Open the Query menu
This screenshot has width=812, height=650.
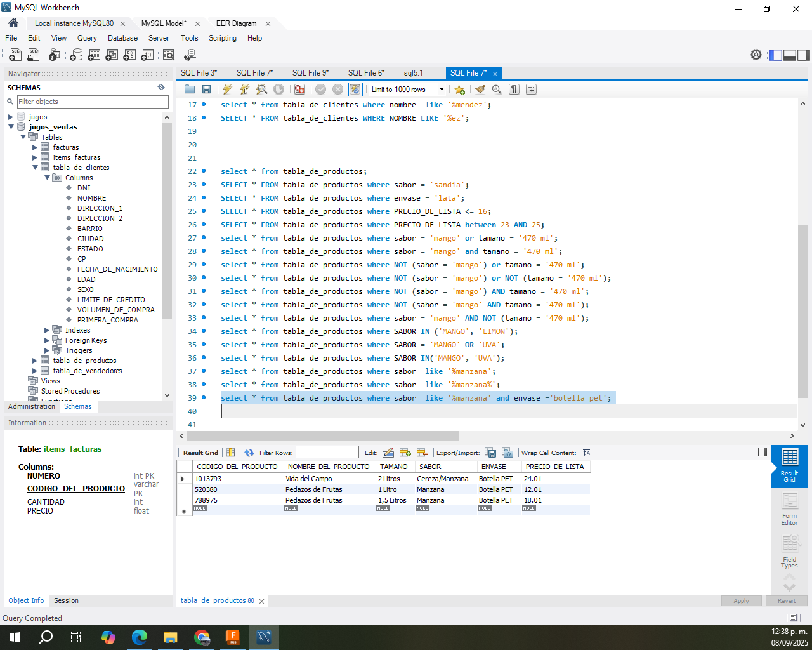pyautogui.click(x=87, y=38)
